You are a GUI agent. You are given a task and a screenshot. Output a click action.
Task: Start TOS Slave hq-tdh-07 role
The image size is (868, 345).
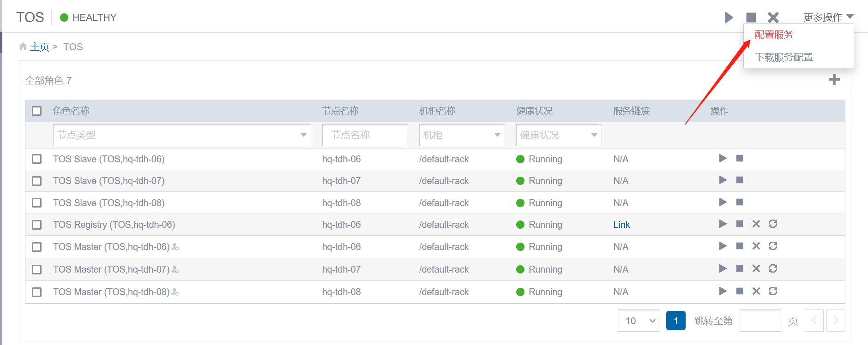[723, 180]
